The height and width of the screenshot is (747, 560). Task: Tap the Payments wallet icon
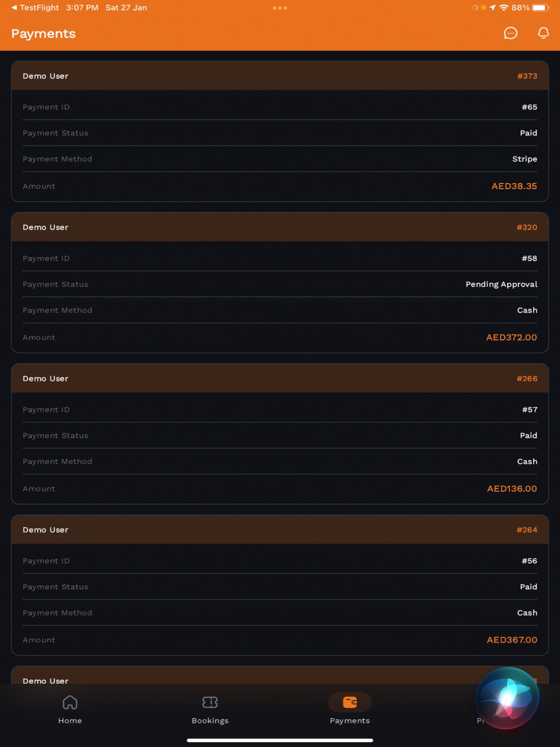pyautogui.click(x=350, y=702)
